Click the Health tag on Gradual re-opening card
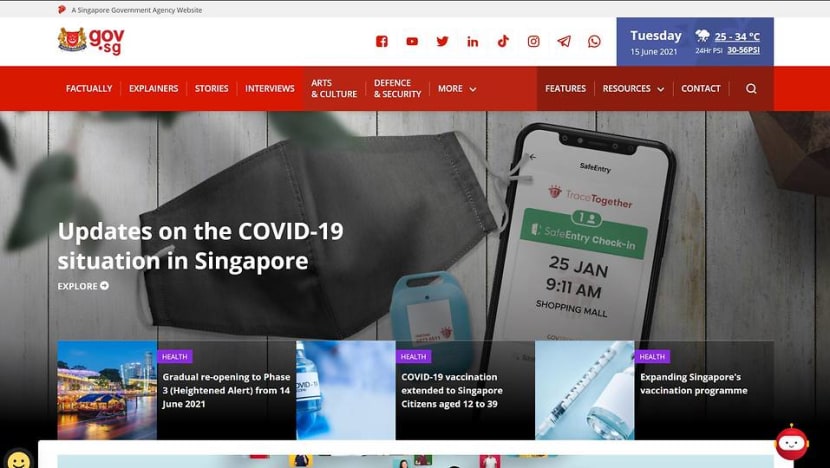Image resolution: width=830 pixels, height=468 pixels. coord(175,356)
